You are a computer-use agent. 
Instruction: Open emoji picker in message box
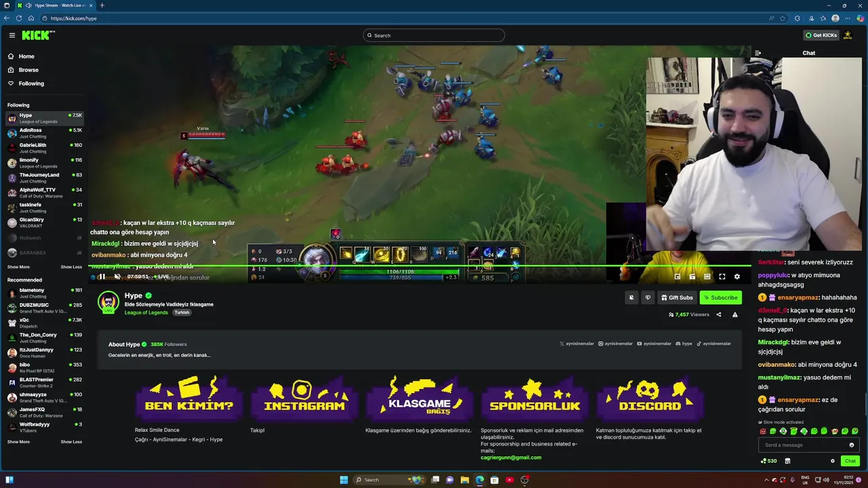click(852, 445)
